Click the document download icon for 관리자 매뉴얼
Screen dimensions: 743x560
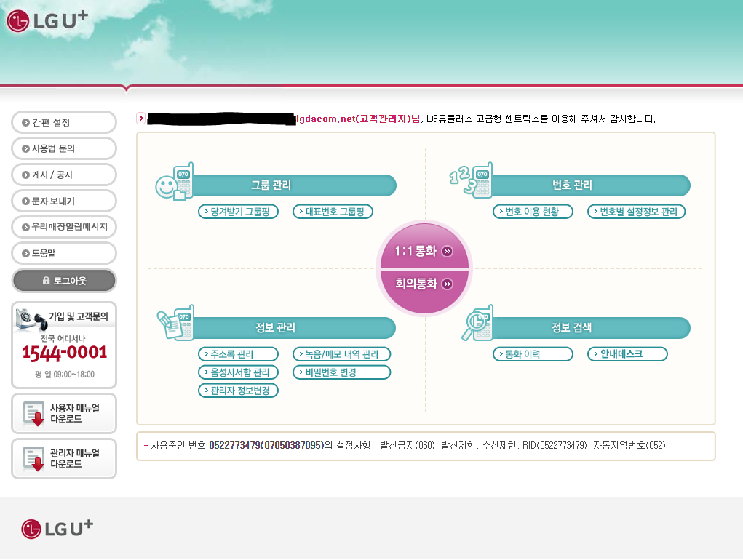click(x=33, y=459)
